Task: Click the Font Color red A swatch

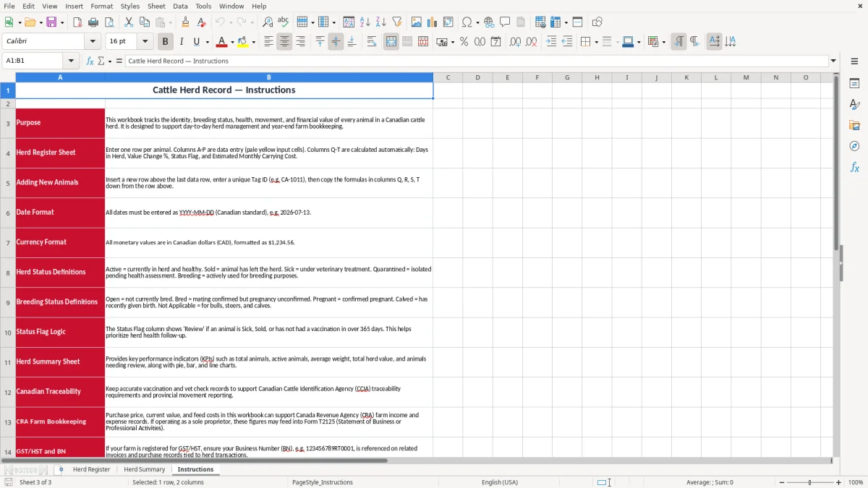Action: pos(221,42)
